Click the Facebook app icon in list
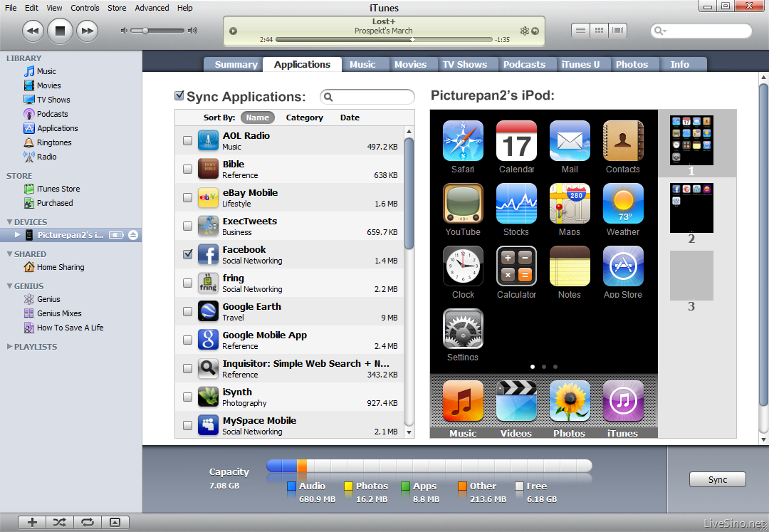The width and height of the screenshot is (769, 532). pyautogui.click(x=208, y=254)
